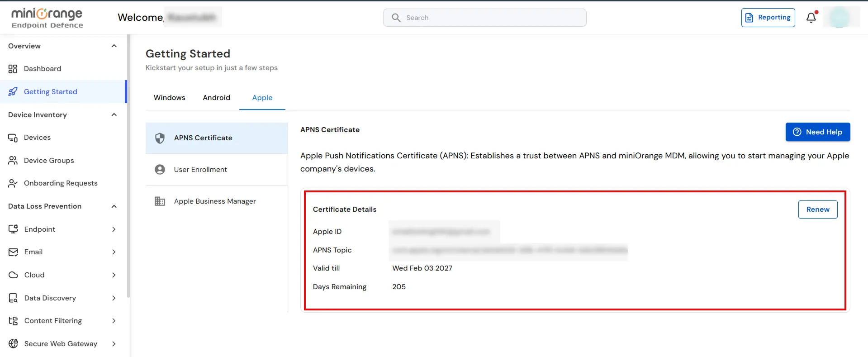Click the 'Wed Feb 03 2027' valid-till date
868x357 pixels.
pos(422,268)
